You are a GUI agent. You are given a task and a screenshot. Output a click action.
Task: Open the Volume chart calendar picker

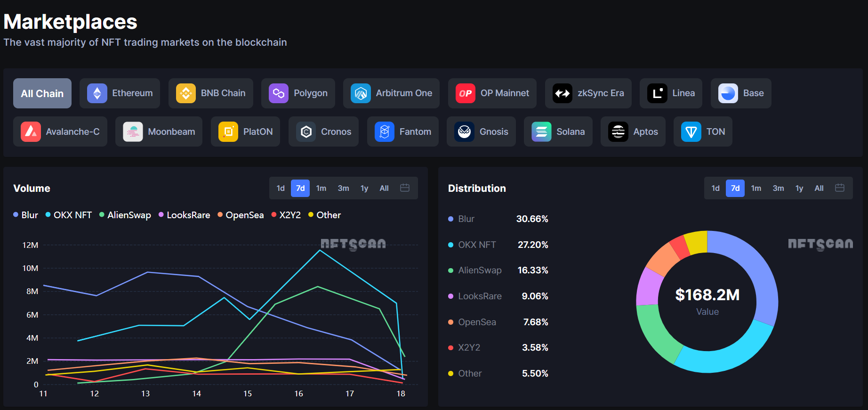405,188
